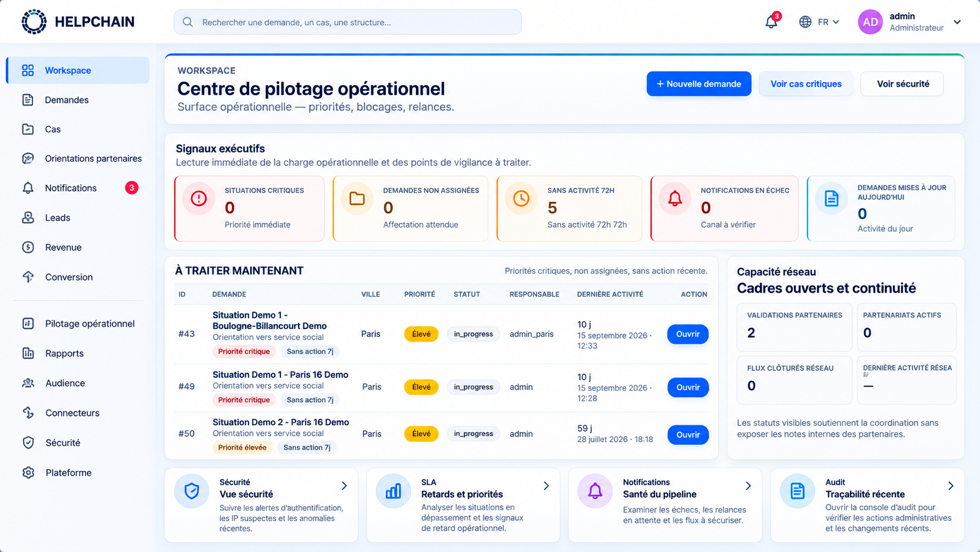Click the Retards et priorités chevron
The height and width of the screenshot is (552, 980).
(546, 486)
